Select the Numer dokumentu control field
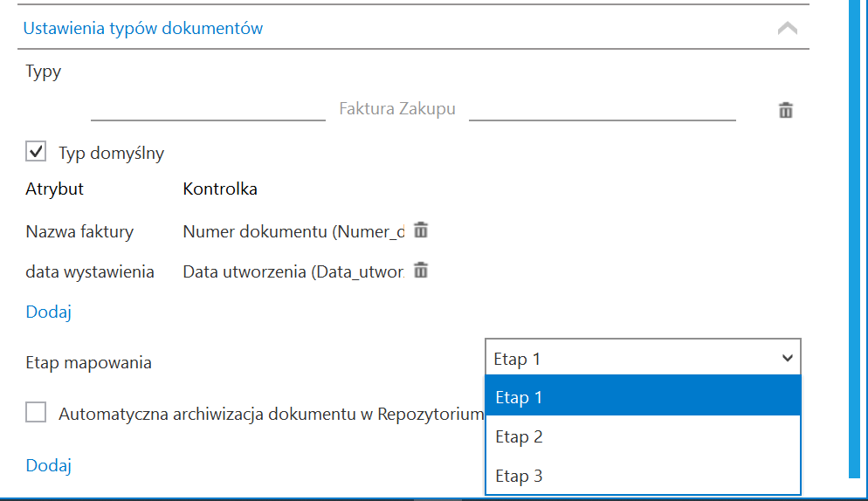 (293, 231)
